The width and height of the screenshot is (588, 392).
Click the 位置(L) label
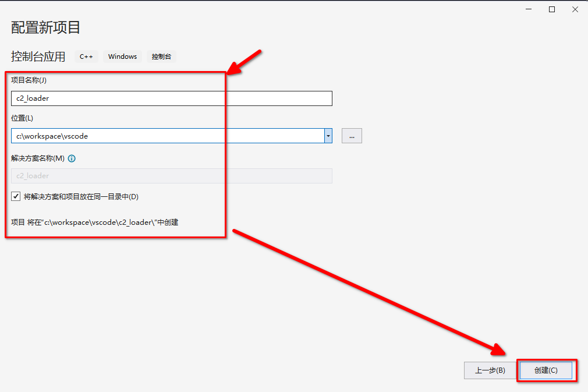pyautogui.click(x=22, y=118)
